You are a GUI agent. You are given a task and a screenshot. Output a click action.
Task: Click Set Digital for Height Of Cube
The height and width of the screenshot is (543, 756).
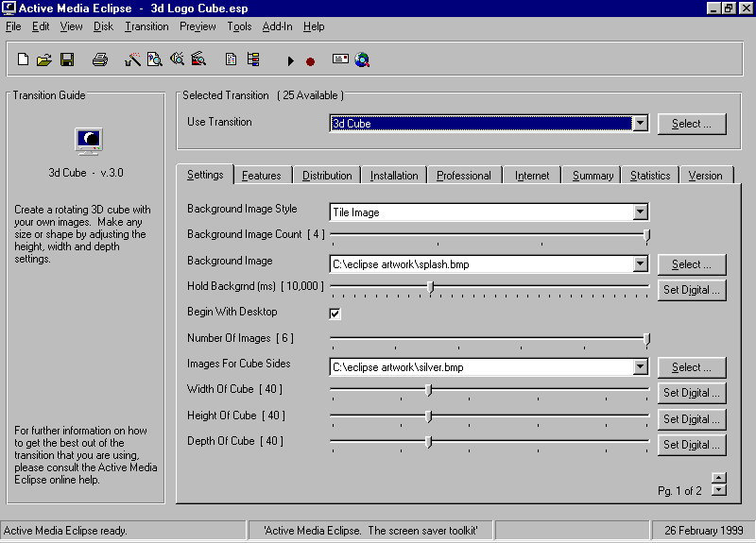point(692,419)
